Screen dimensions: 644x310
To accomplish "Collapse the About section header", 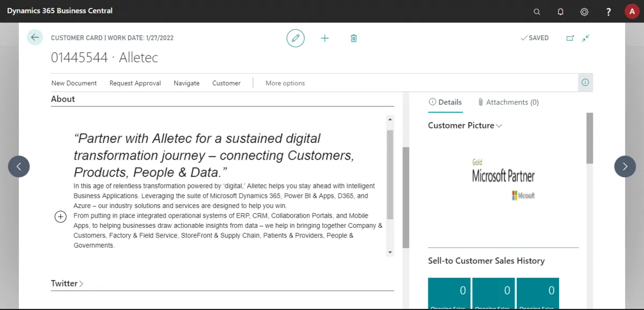I will [63, 99].
